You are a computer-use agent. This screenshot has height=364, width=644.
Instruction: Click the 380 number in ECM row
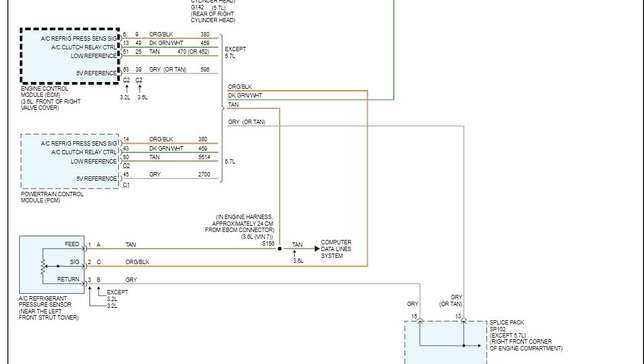205,35
